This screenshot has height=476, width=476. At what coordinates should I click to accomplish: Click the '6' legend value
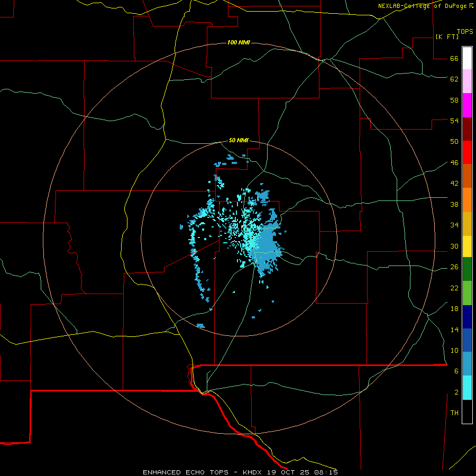(456, 371)
